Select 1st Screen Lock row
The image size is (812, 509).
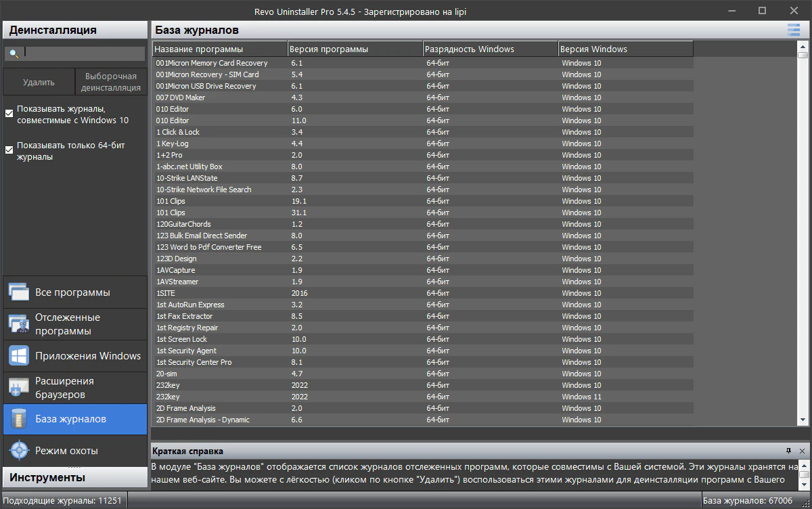pyautogui.click(x=423, y=339)
